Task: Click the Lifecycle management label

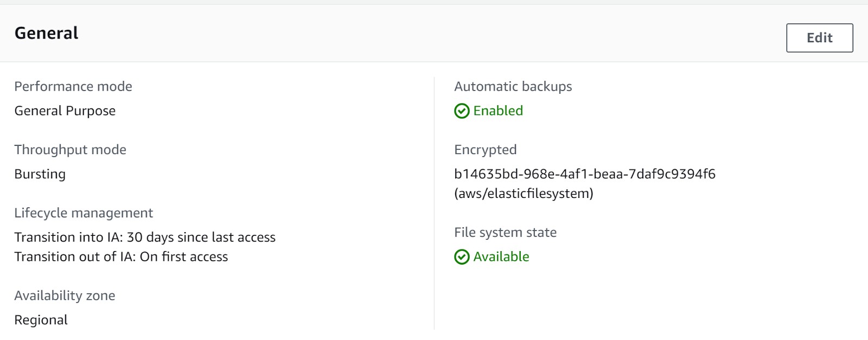Action: [x=84, y=213]
